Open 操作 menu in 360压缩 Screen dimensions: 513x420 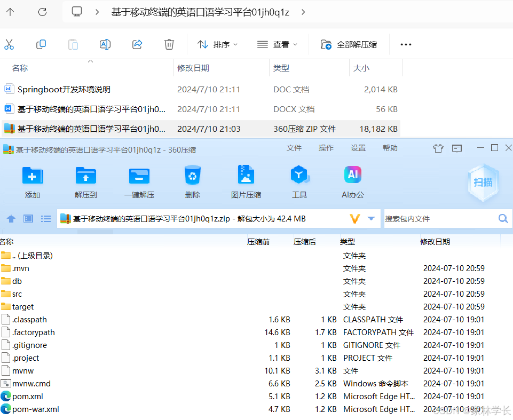[x=326, y=148]
